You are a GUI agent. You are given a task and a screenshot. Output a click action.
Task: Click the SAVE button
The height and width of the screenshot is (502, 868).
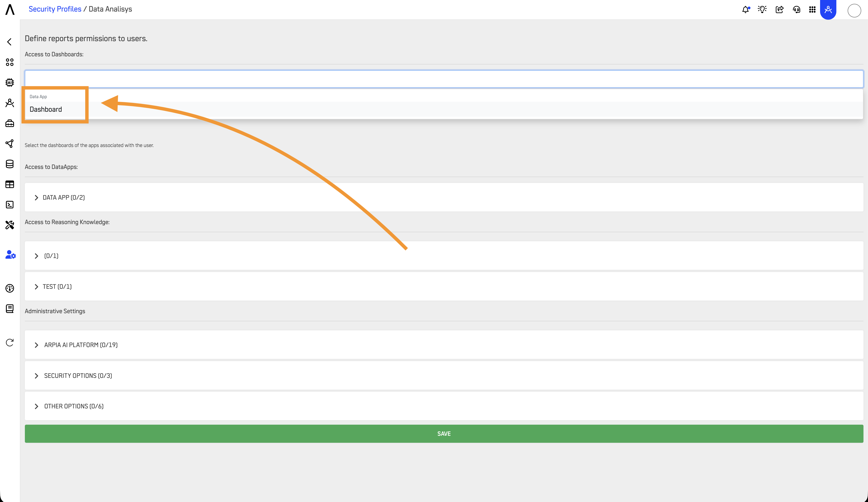(x=444, y=433)
